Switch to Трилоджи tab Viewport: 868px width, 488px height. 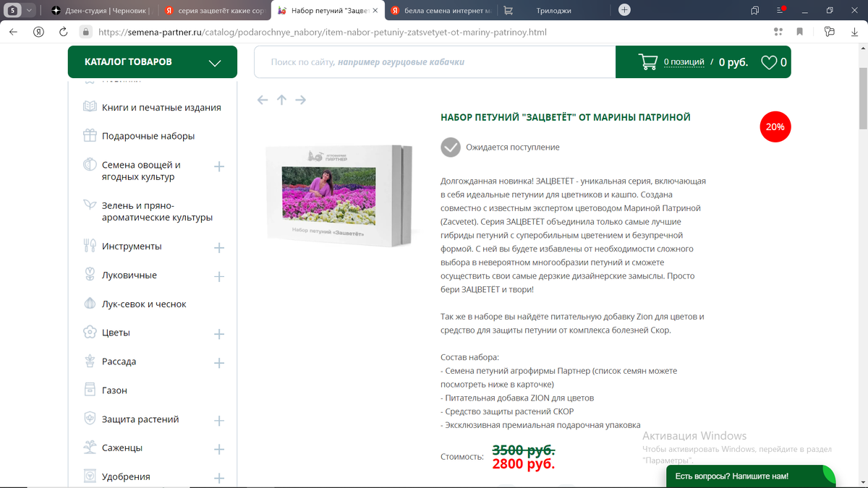(x=553, y=11)
